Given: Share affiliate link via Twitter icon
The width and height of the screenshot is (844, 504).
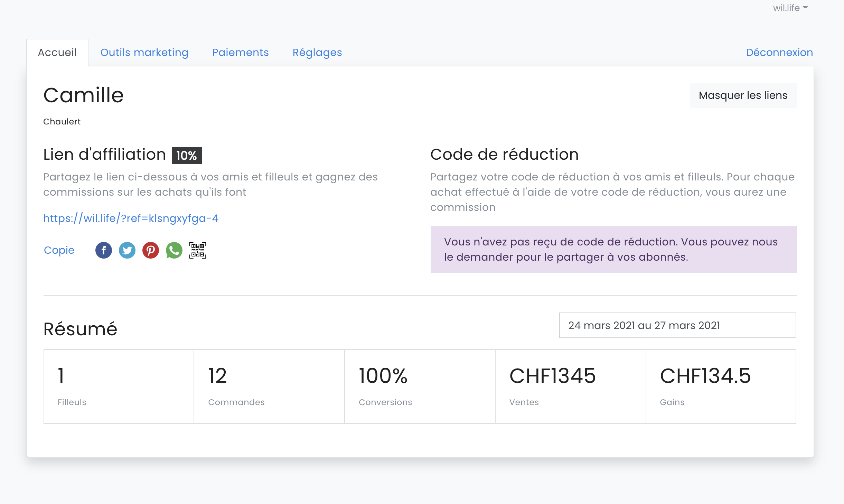Looking at the screenshot, I should click(127, 250).
